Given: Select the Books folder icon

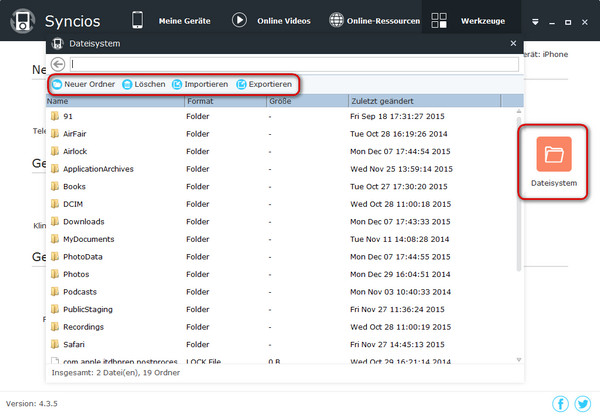Looking at the screenshot, I should 55,186.
